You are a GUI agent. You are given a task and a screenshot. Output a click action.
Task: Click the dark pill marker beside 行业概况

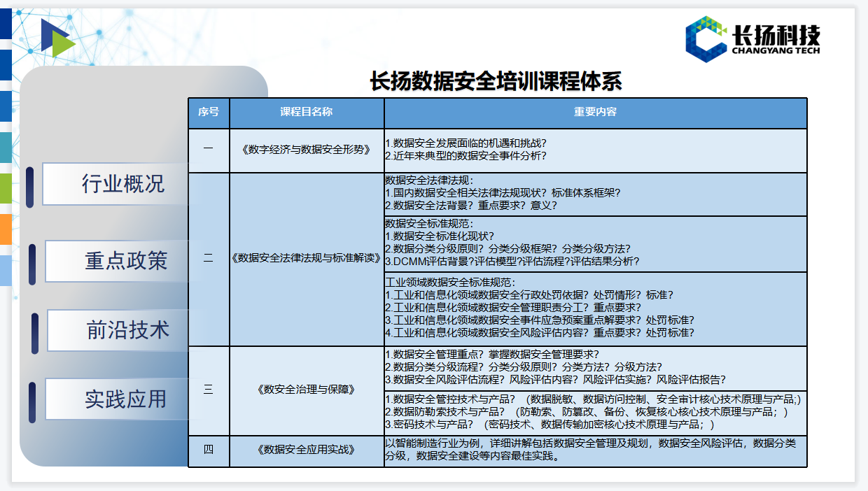click(30, 187)
